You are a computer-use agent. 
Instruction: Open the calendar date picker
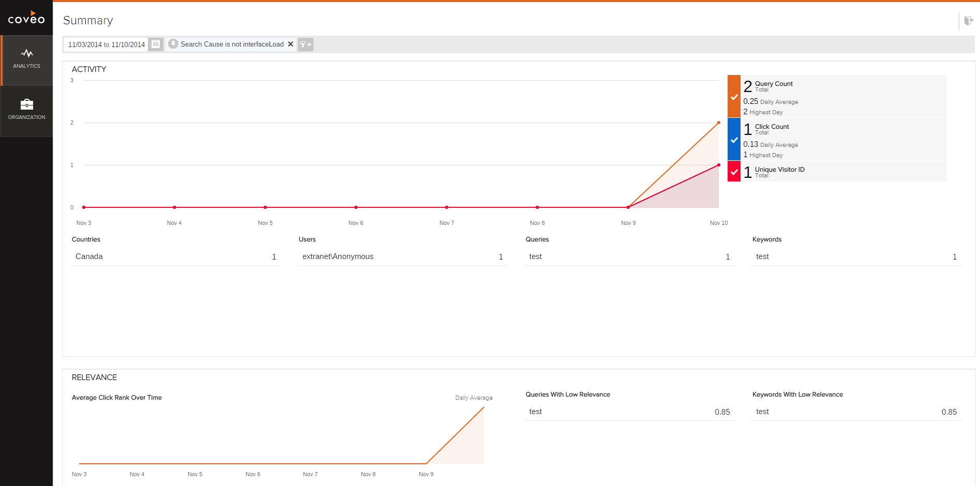coord(156,44)
